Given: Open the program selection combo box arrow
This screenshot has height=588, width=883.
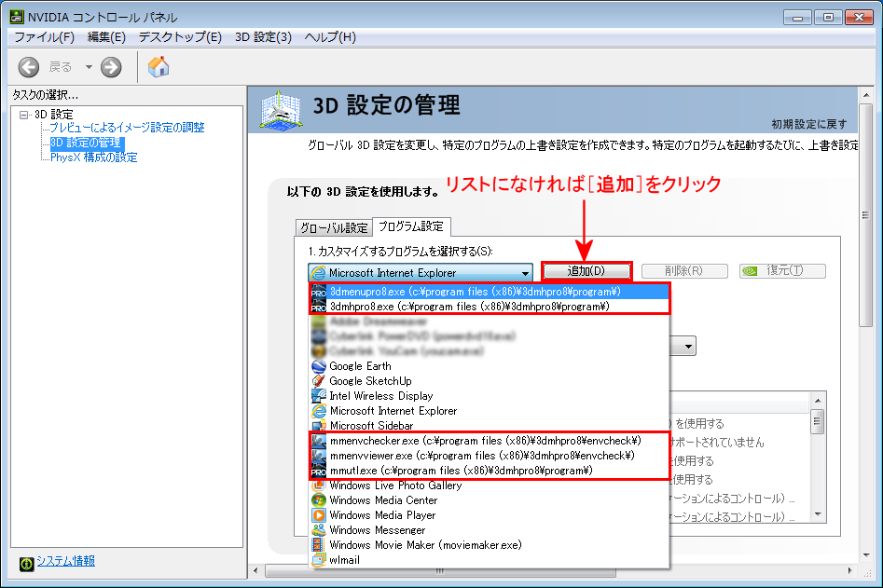Looking at the screenshot, I should (x=526, y=273).
